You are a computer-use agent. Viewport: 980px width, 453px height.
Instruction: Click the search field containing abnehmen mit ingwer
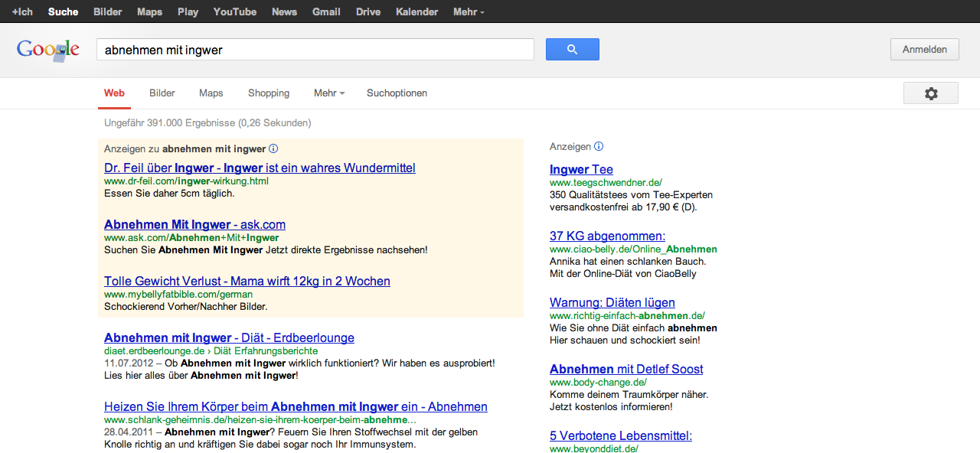(315, 50)
